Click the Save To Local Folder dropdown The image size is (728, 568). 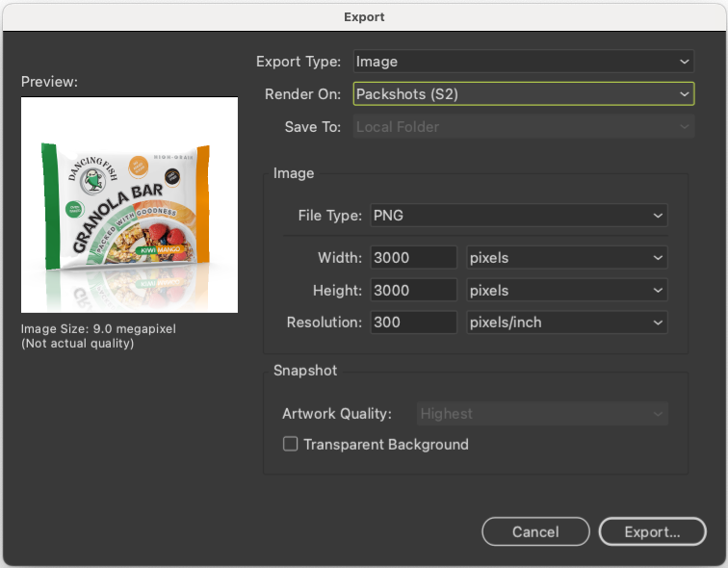point(523,127)
